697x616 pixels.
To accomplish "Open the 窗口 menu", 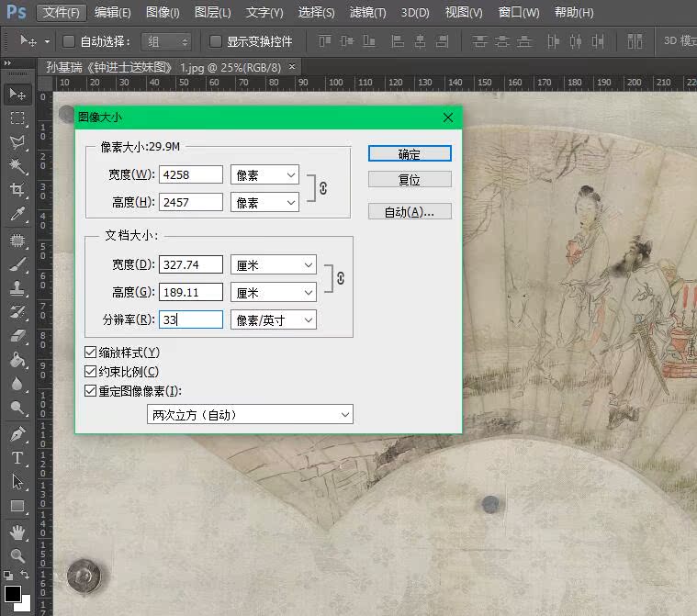I will (519, 13).
